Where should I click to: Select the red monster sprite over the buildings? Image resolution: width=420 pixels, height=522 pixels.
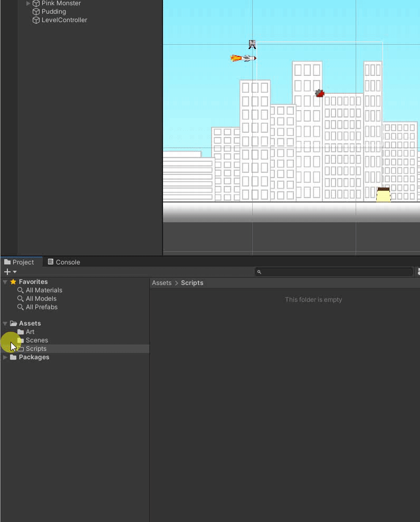point(319,93)
